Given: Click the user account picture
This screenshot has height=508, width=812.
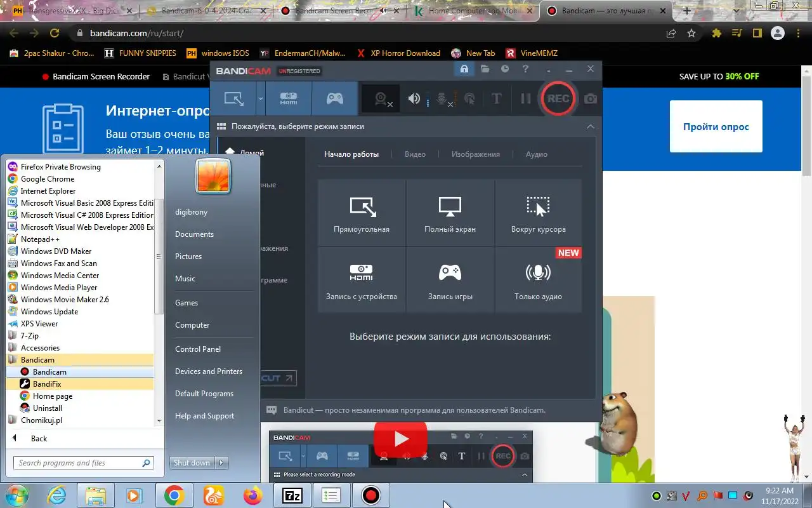Looking at the screenshot, I should (213, 176).
